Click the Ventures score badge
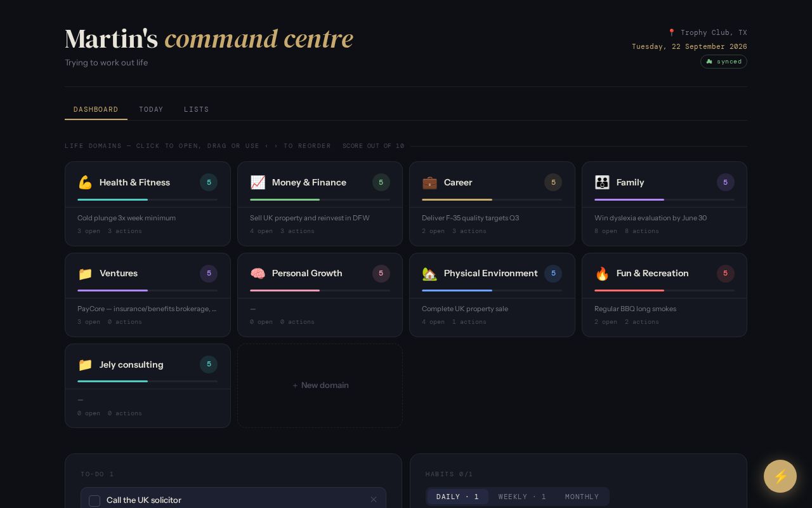 point(209,273)
